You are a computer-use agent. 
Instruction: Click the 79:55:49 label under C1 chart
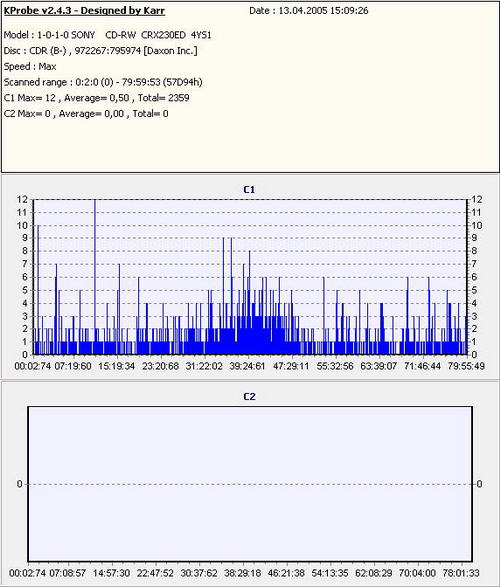(x=466, y=366)
